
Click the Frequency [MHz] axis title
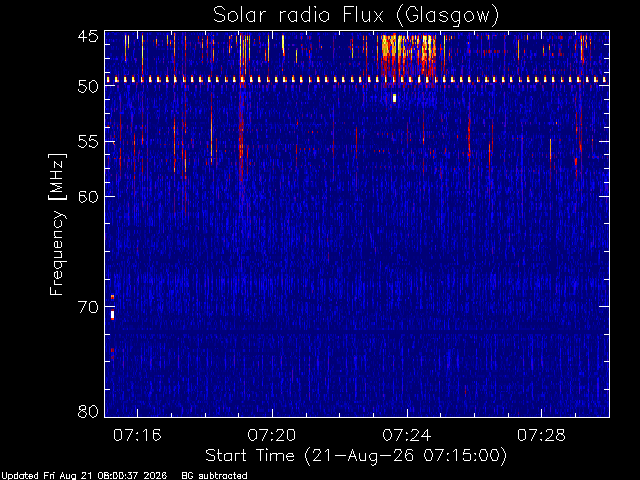pyautogui.click(x=57, y=224)
